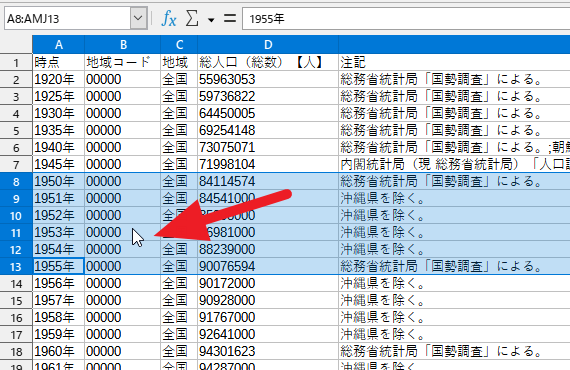Click 沖縄県を除く。 note in row 14
Image resolution: width=570 pixels, height=370 pixels.
[454, 283]
